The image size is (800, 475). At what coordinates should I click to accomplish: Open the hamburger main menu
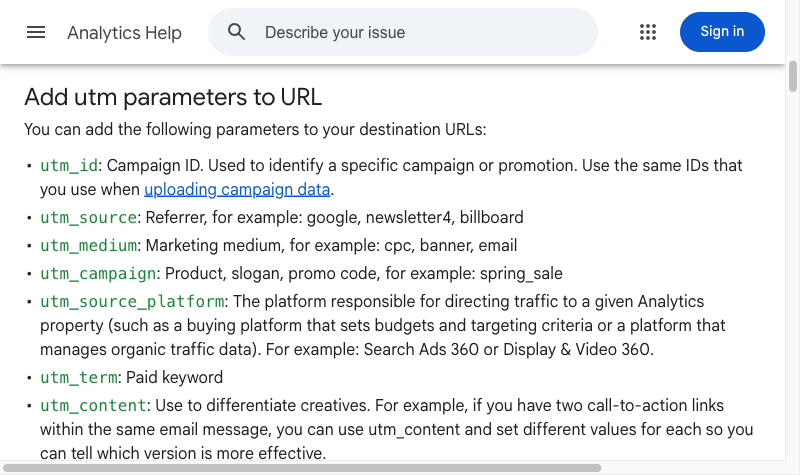(36, 33)
